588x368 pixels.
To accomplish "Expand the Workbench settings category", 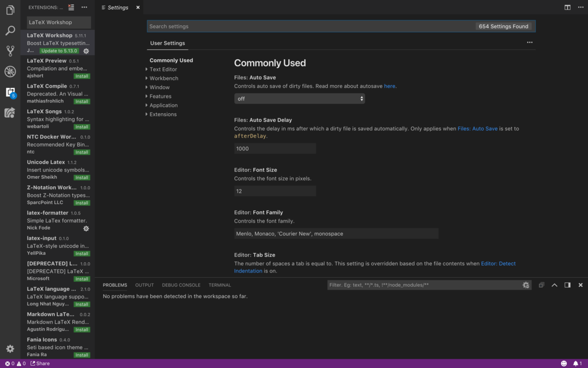I will tap(164, 78).
